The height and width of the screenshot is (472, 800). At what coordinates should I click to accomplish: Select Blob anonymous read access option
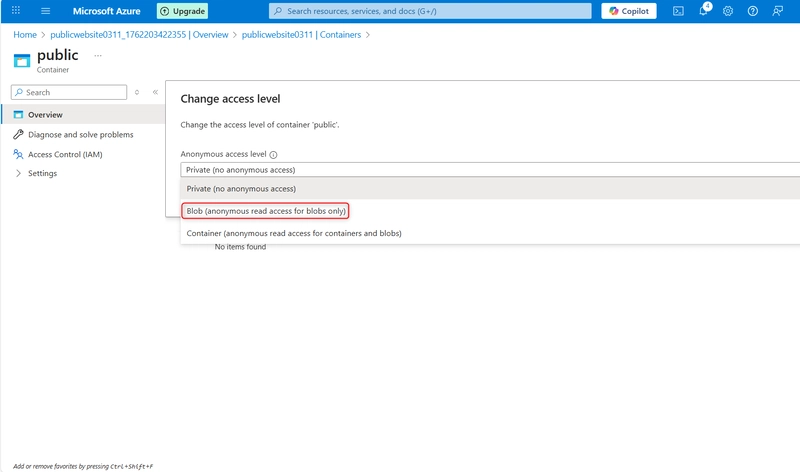266,211
